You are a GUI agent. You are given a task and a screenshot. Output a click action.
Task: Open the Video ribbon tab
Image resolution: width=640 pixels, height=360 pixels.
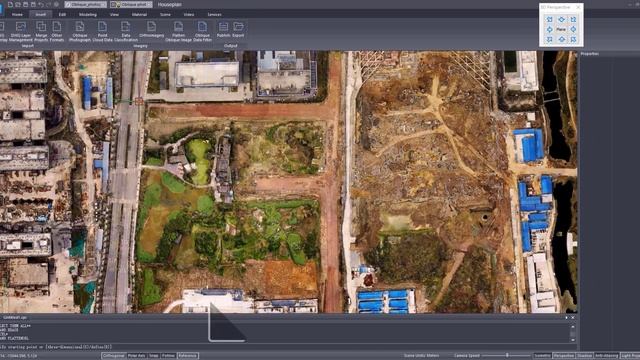tap(189, 14)
